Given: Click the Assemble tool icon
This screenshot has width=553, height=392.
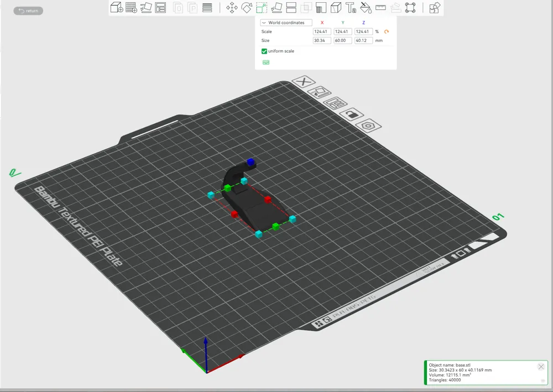Looking at the screenshot, I should pos(395,7).
